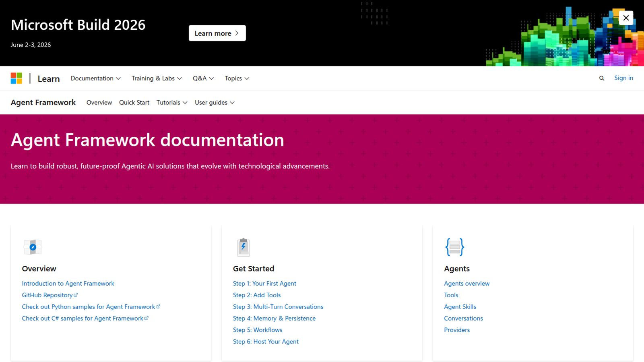
Task: Open the Agent Skills link
Action: (x=460, y=307)
